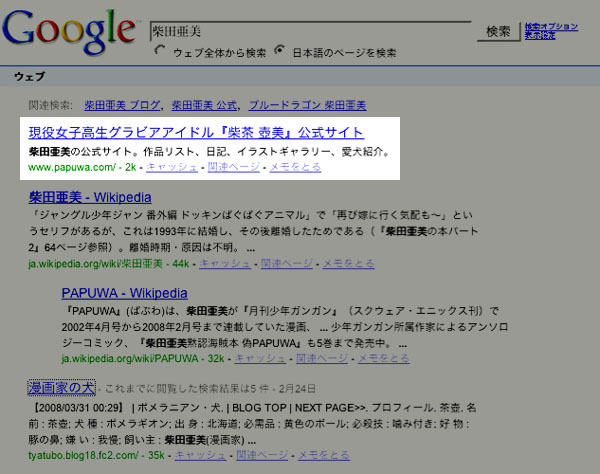Click the 検索 search button
Image resolution: width=600 pixels, height=474 pixels.
click(499, 31)
